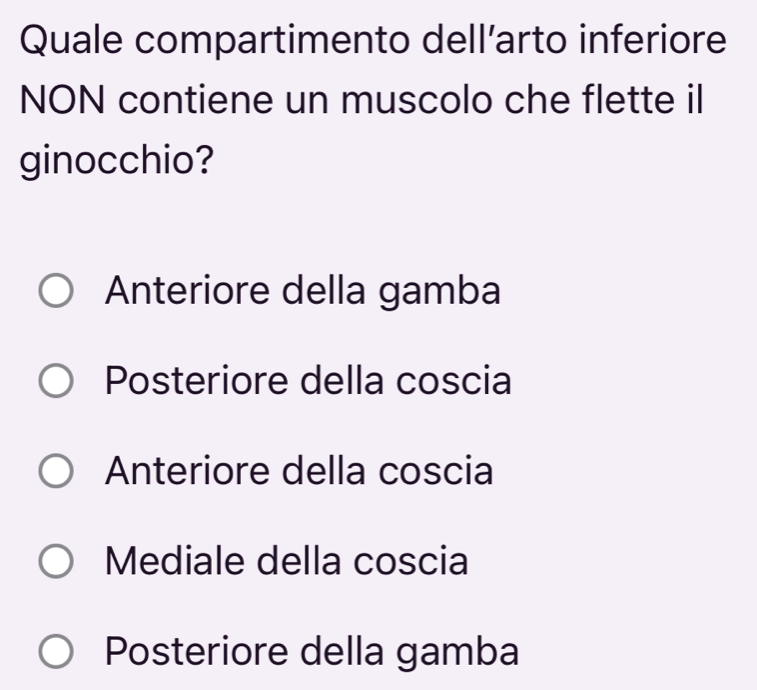This screenshot has width=757, height=690.
Task: Pick the "Mediale della coscia" radio button
Action: tap(56, 562)
